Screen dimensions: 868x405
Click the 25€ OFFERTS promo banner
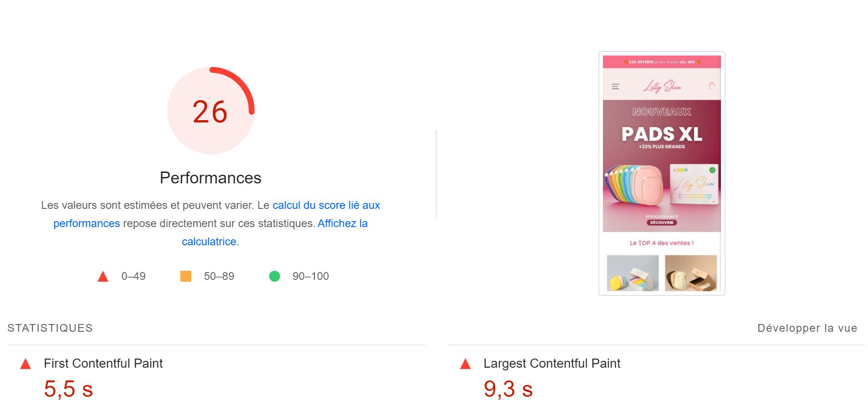click(x=662, y=62)
